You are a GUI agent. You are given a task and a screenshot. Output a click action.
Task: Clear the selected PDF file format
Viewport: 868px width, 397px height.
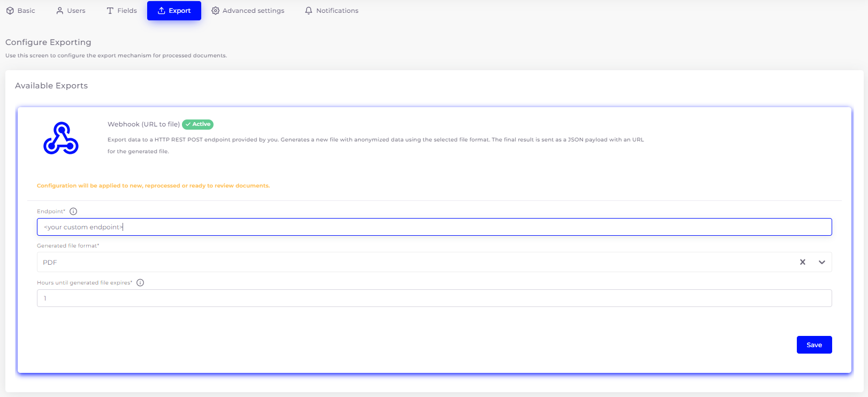(x=802, y=262)
